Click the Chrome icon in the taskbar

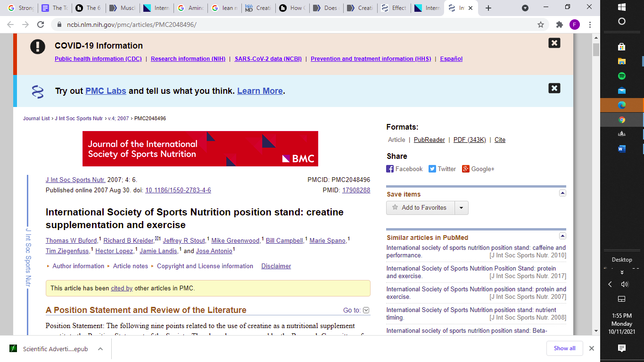tap(621, 120)
